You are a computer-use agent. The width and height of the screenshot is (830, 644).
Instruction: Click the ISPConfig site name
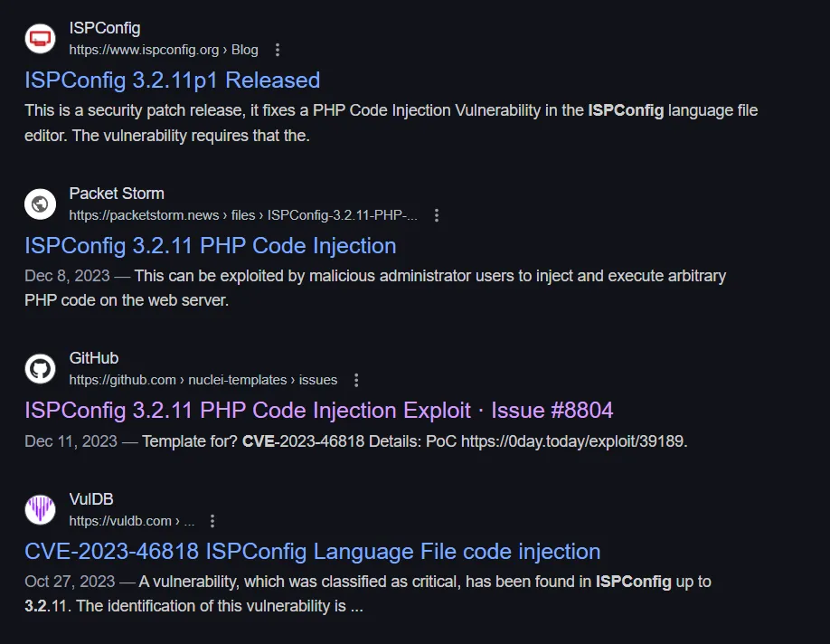pos(105,28)
